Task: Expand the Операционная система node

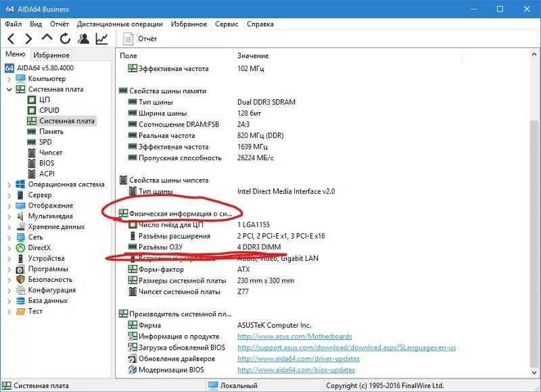Action: tap(9, 185)
